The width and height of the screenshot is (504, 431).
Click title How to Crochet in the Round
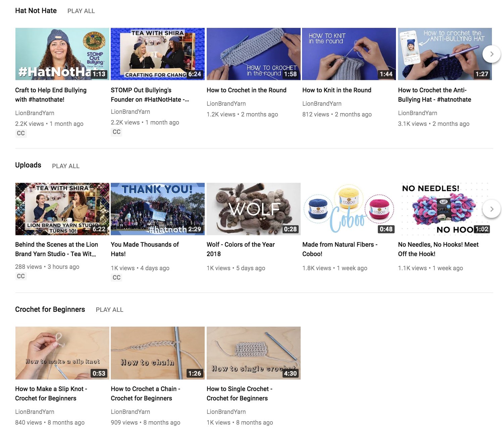tap(247, 90)
